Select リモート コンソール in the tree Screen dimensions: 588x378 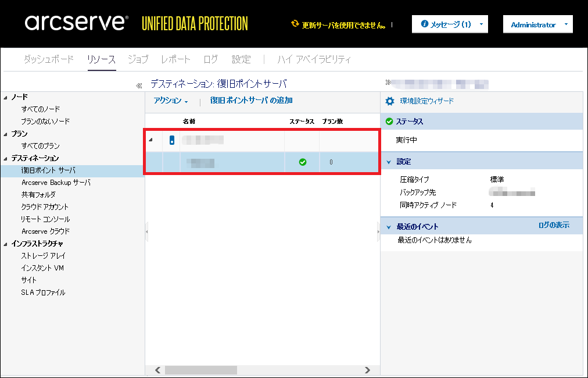[45, 219]
